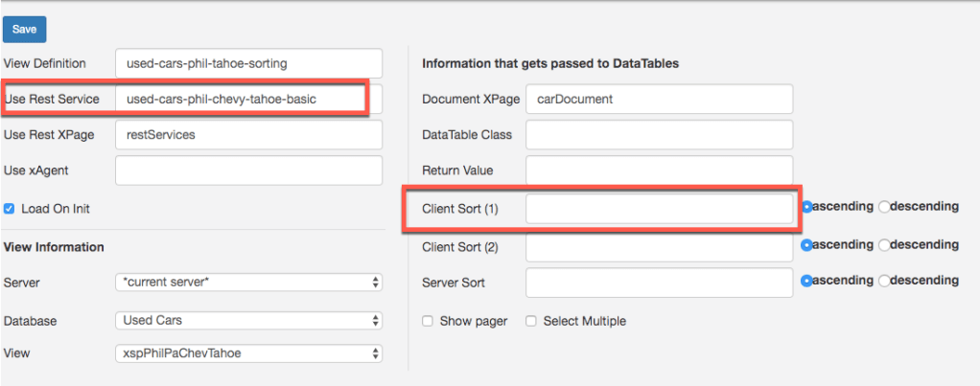Uncheck the Load On Init checkbox
The image size is (980, 386).
coord(10,208)
